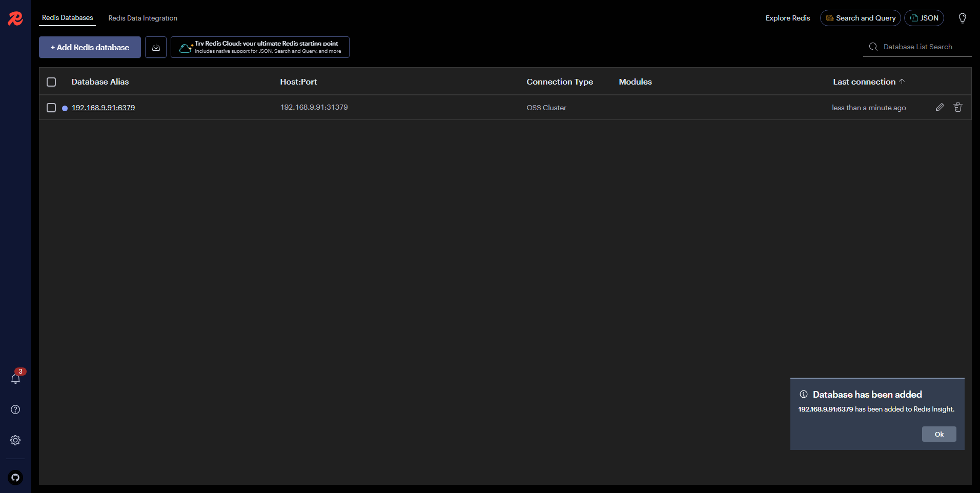The image size is (980, 493).
Task: Sort by Database Alias column header
Action: click(100, 82)
